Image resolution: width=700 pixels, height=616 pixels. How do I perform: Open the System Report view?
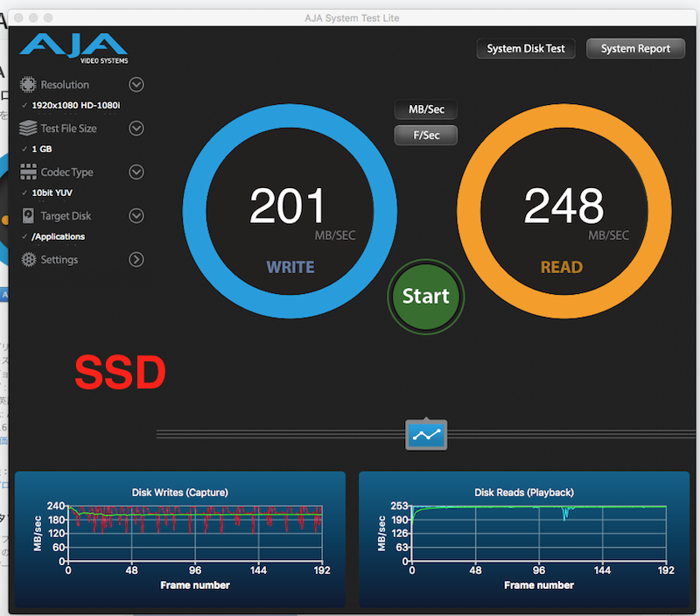point(635,49)
